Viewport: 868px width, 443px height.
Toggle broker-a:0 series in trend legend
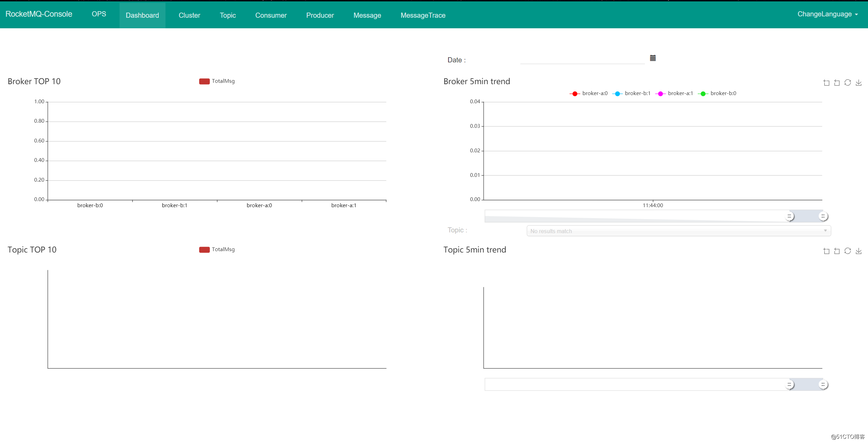588,93
